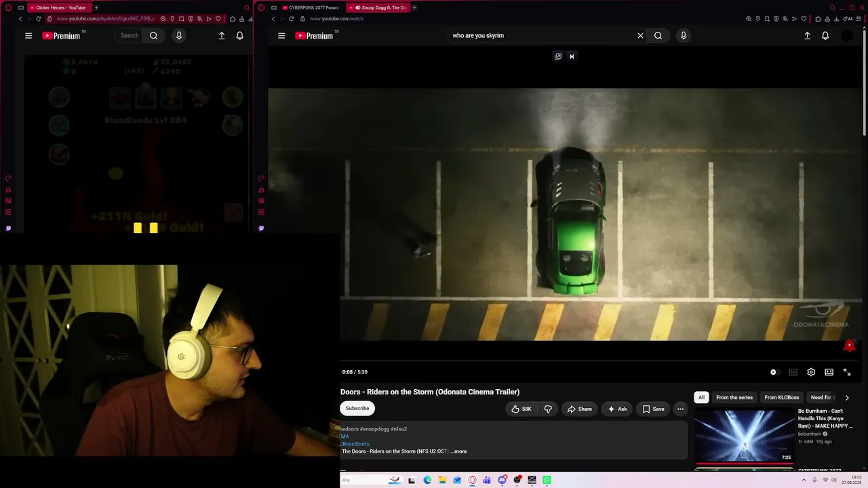Viewport: 868px width, 488px height.
Task: Go back in left browser window
Action: [20, 19]
